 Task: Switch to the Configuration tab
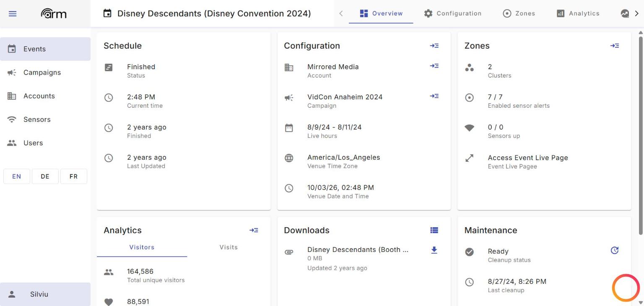coord(453,13)
